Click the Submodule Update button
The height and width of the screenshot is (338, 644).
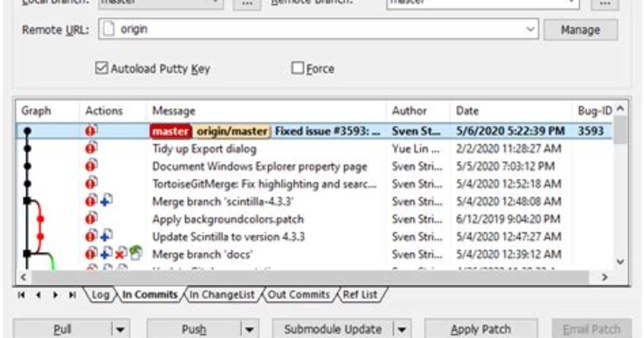[x=333, y=329]
